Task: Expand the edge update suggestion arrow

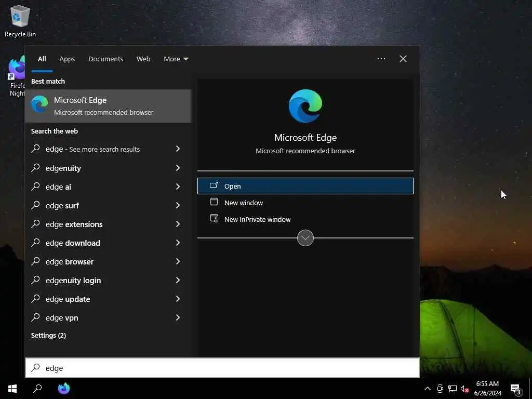Action: click(178, 299)
